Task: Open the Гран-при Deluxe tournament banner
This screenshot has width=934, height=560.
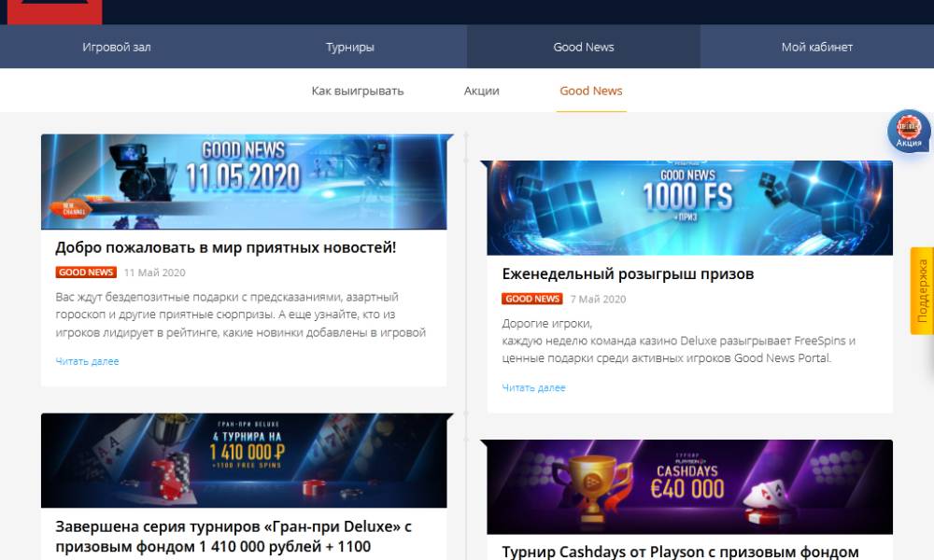Action: [x=244, y=461]
